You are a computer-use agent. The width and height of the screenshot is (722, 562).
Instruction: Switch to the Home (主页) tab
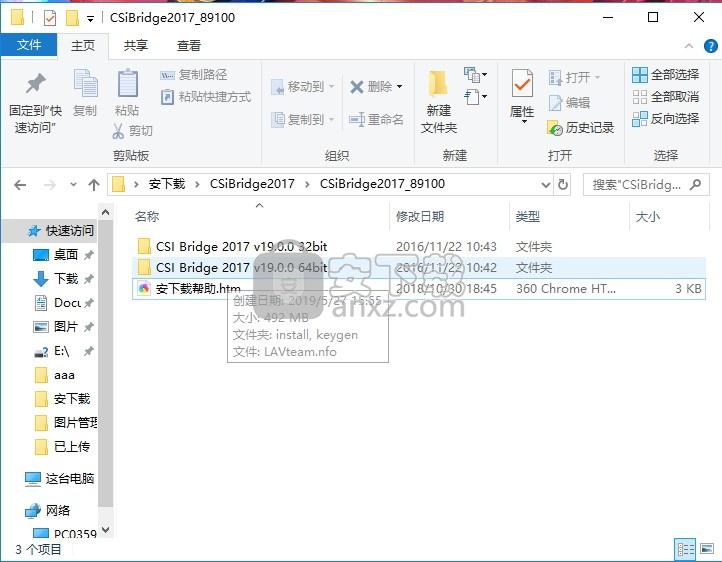(x=83, y=45)
